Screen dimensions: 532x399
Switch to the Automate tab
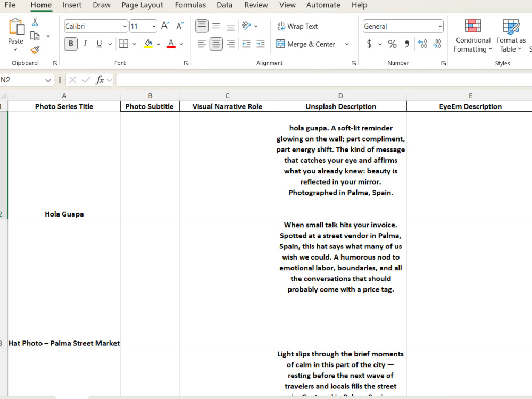(323, 5)
